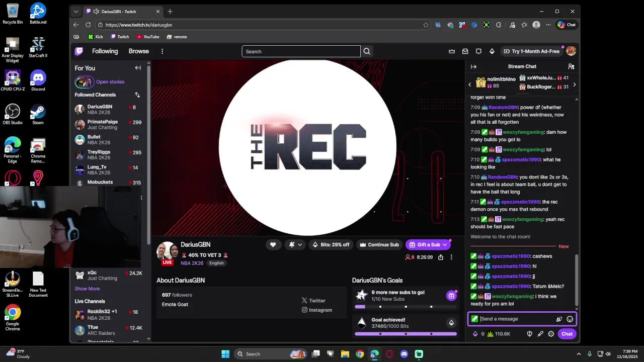Mute the tab audio speaker icon

[x=96, y=12]
